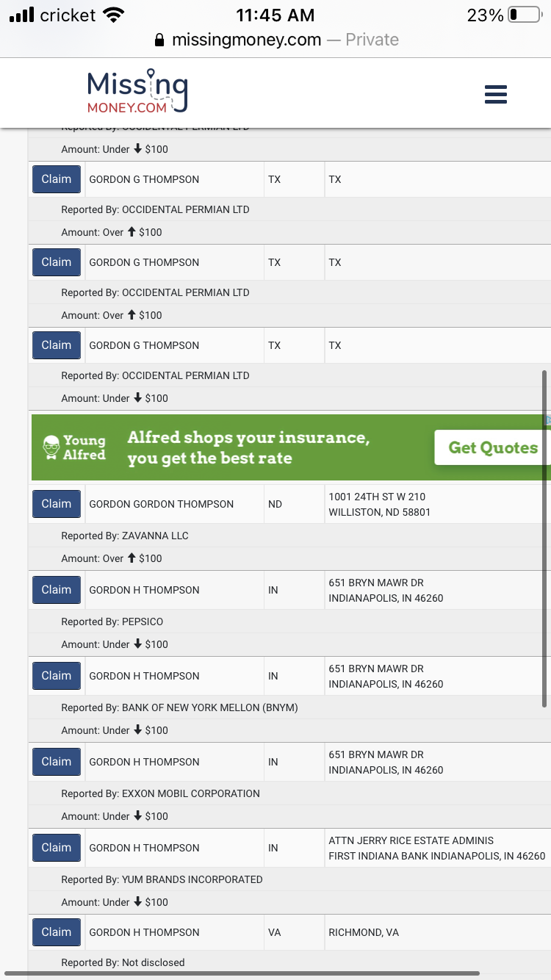The width and height of the screenshot is (551, 980).
Task: Tap the Young Alfred glasses logo
Action: 51,447
